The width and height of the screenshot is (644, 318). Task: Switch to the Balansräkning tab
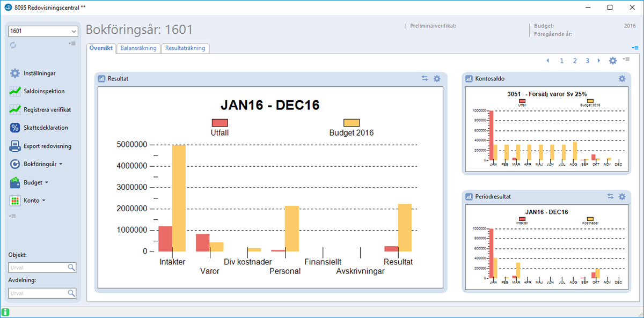(x=138, y=48)
